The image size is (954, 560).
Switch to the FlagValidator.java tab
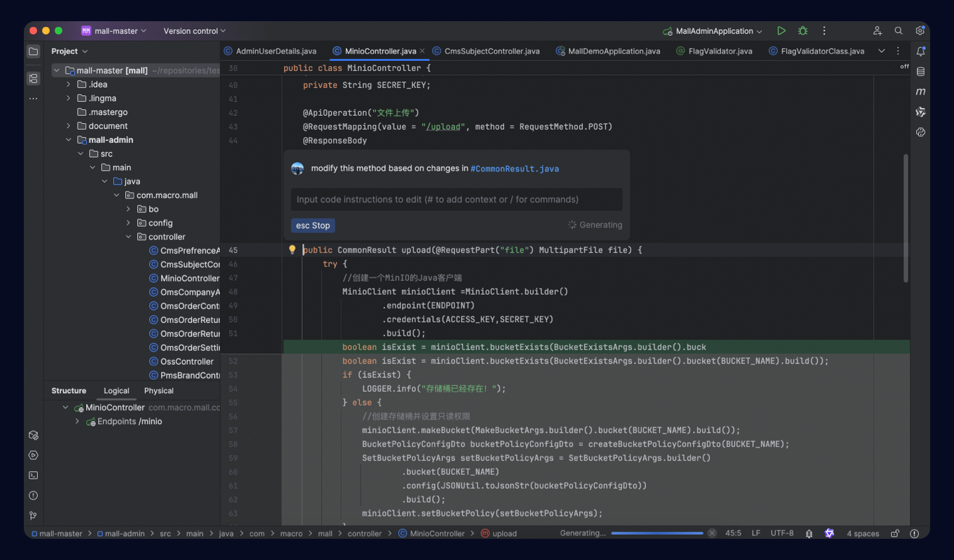click(x=714, y=51)
